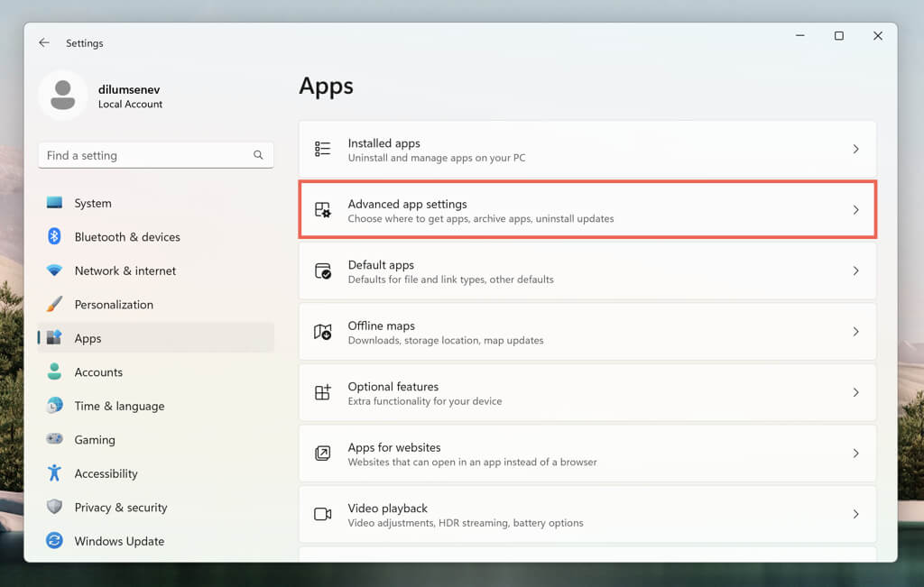Click the dilumsenev profile avatar

click(x=63, y=96)
